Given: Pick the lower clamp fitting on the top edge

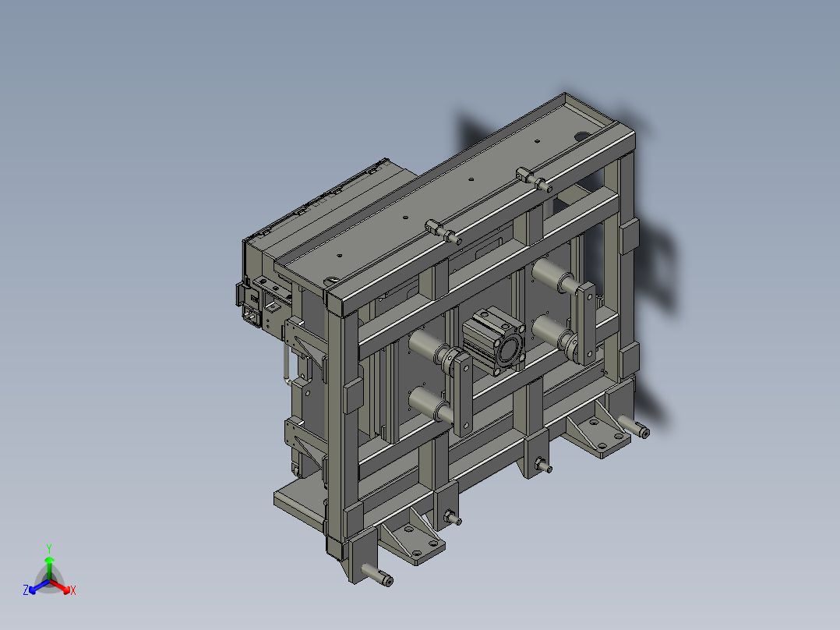Looking at the screenshot, I should click(x=443, y=231).
